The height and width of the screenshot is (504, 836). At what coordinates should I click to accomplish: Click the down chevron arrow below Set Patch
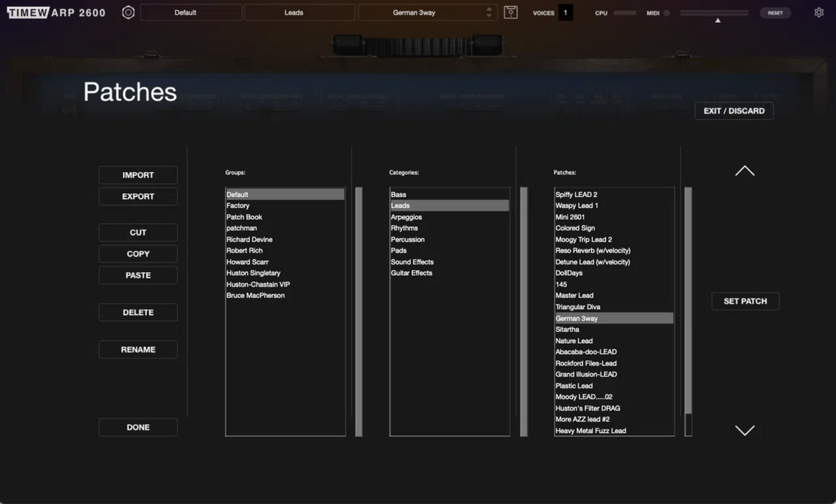point(745,430)
